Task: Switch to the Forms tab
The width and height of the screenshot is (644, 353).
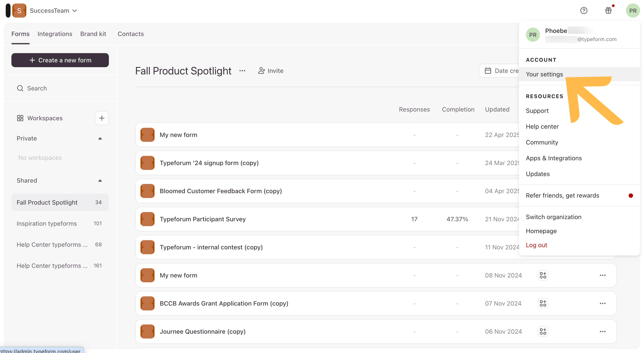Action: [x=20, y=34]
